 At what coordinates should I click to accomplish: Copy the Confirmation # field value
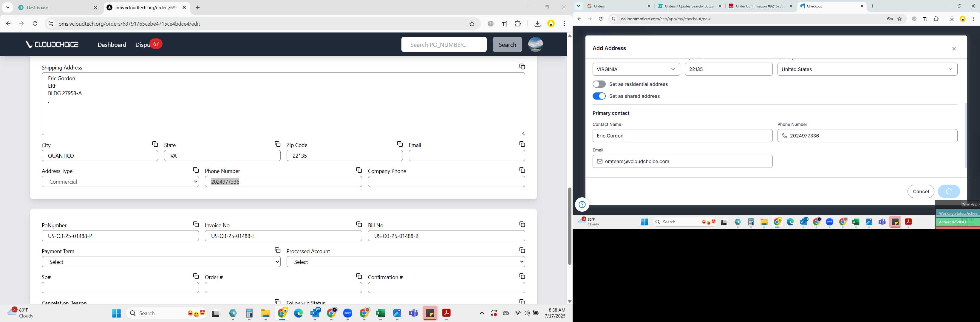pos(522,276)
